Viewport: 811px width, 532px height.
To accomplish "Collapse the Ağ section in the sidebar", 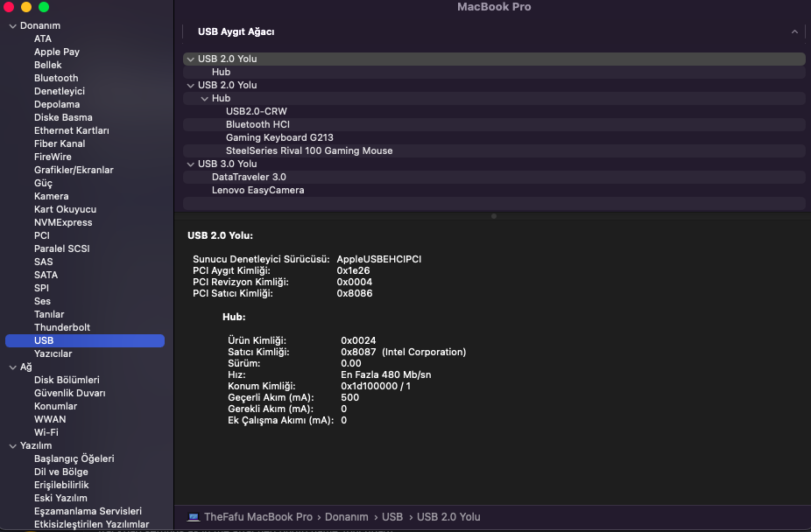I will tap(12, 367).
